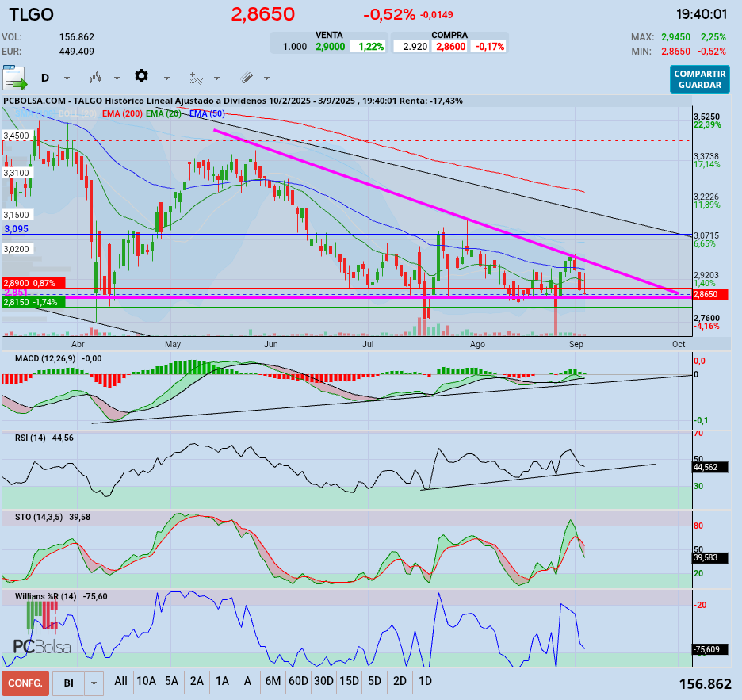Viewport: 742px width, 700px height.
Task: Click the RSI (14) indicator label
Action: pyautogui.click(x=30, y=438)
